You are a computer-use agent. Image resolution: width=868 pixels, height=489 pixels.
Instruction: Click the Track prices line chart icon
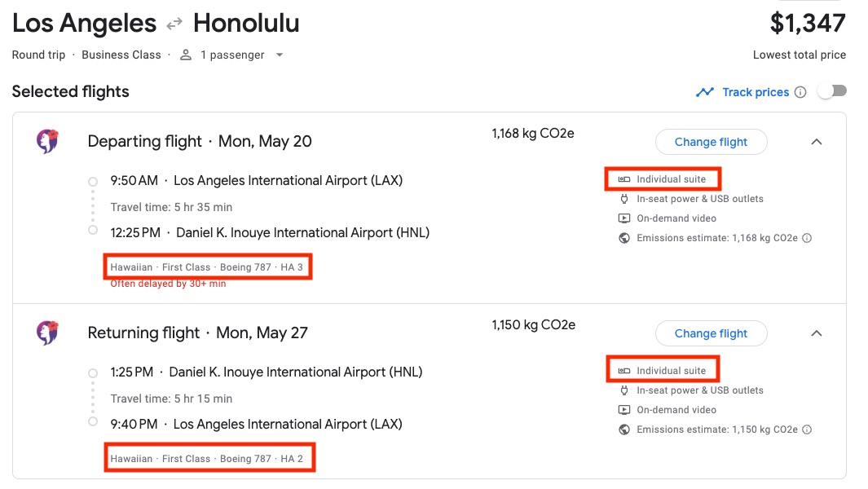pyautogui.click(x=704, y=91)
